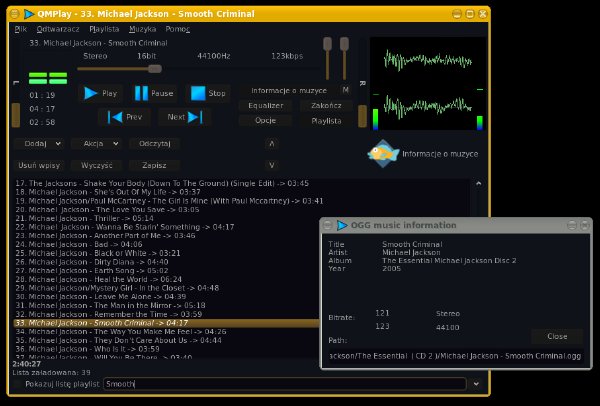Click the move-up caret button

[272, 144]
